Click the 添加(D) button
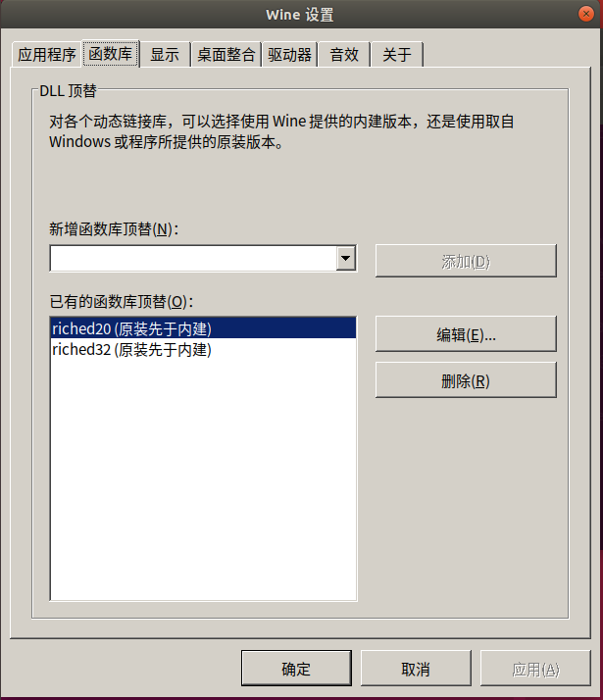603x700 pixels. tap(466, 261)
